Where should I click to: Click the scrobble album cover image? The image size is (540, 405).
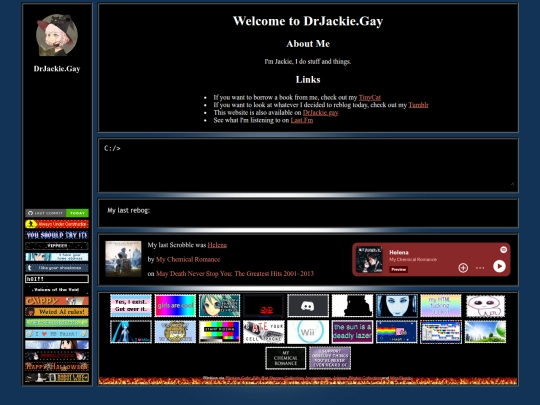coord(123,259)
